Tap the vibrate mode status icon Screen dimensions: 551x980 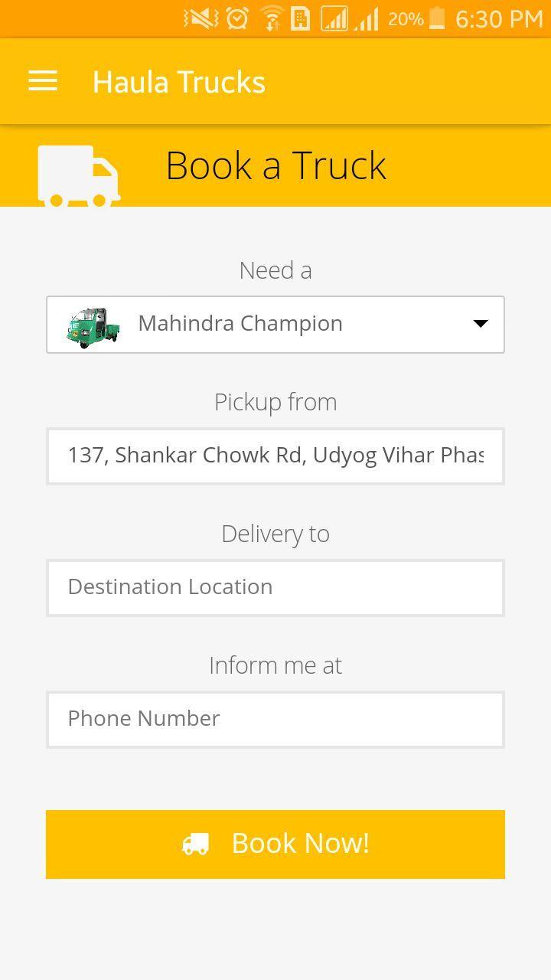point(201,18)
